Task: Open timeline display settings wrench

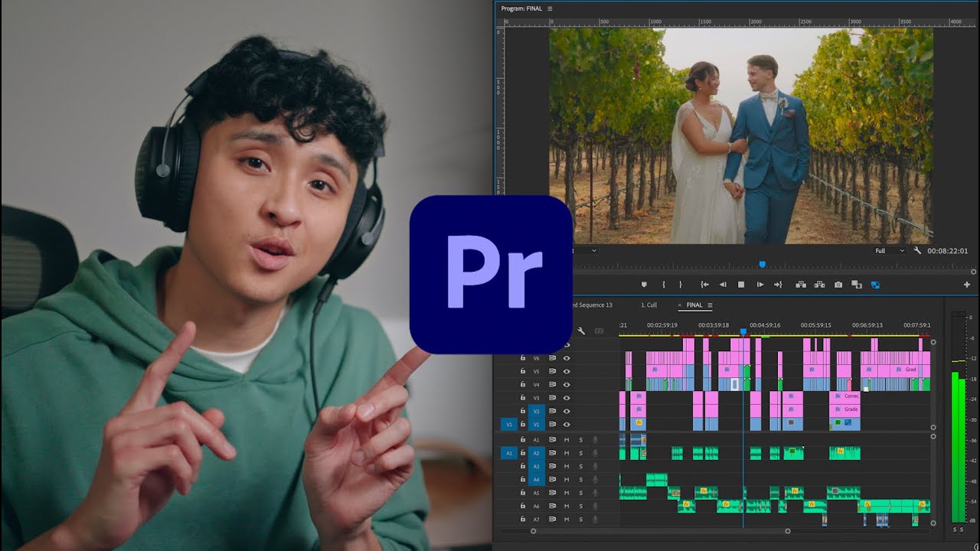Action: pos(581,331)
